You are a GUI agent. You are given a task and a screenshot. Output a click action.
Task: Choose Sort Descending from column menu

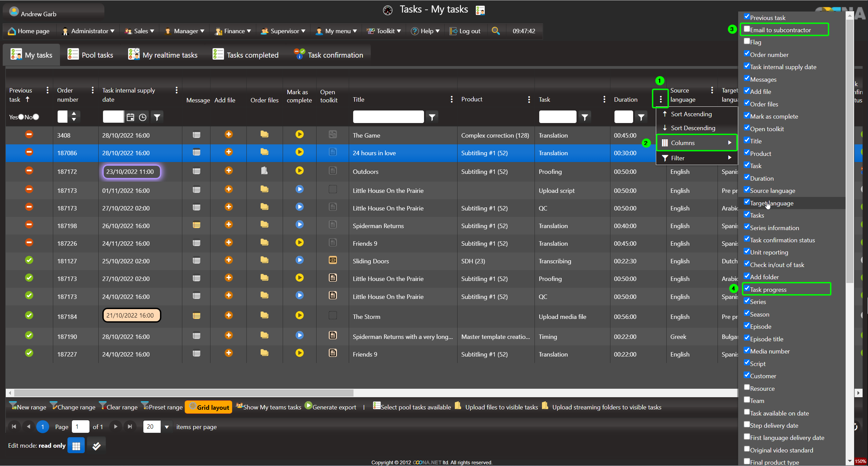click(693, 128)
